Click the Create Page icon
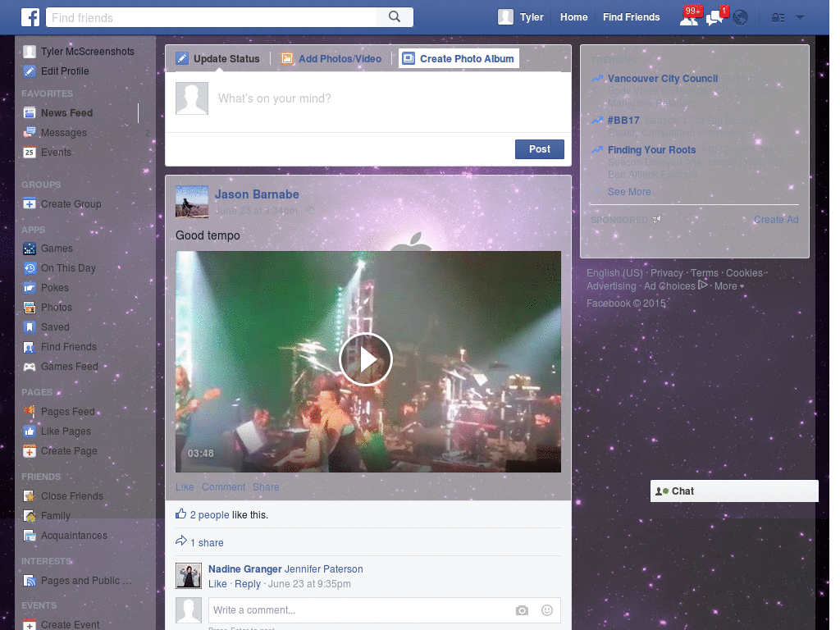840x630 pixels. (x=30, y=451)
